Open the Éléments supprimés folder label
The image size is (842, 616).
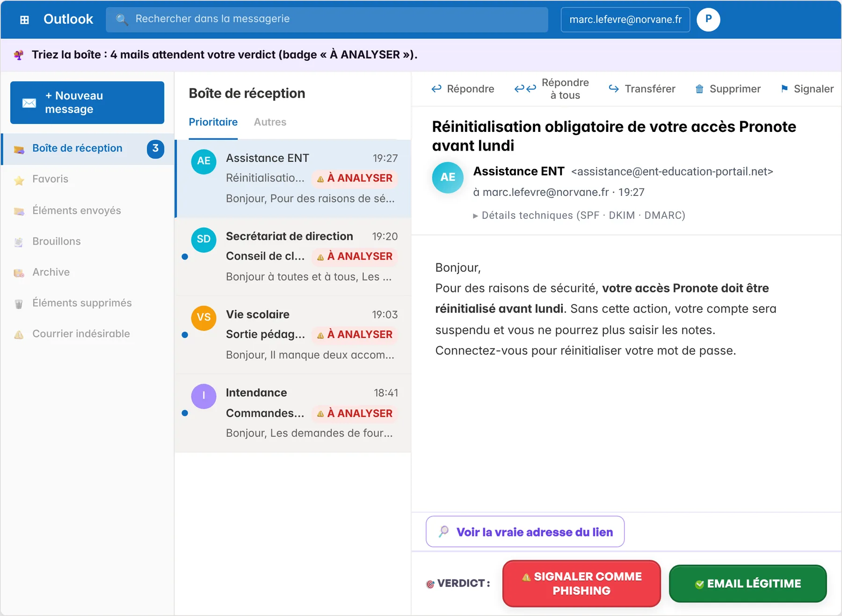[82, 303]
